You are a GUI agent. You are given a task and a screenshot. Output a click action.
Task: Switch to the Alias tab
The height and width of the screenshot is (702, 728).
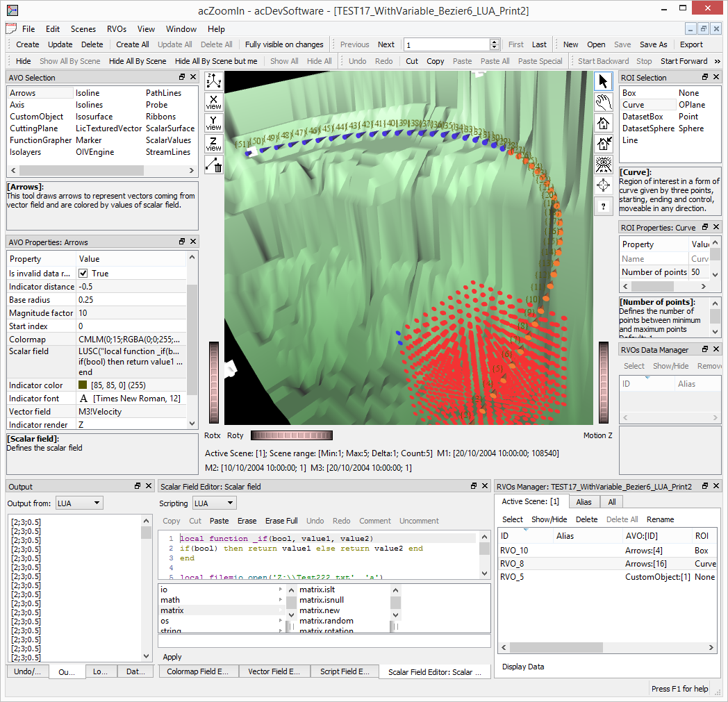tap(584, 501)
